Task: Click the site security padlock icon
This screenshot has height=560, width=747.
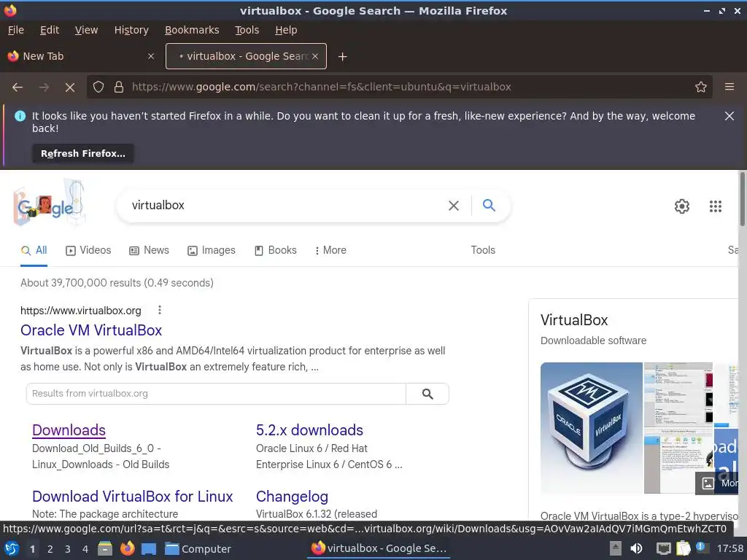Action: (x=119, y=87)
